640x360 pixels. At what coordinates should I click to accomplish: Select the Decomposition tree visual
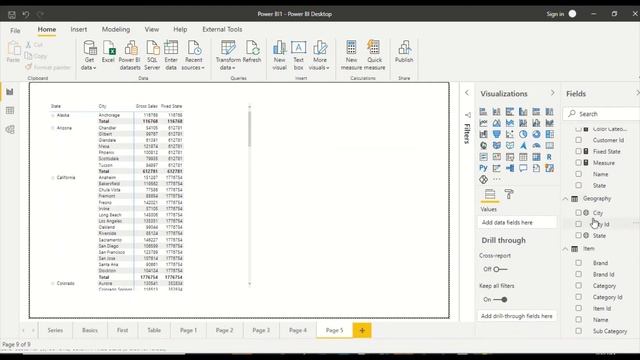510,168
